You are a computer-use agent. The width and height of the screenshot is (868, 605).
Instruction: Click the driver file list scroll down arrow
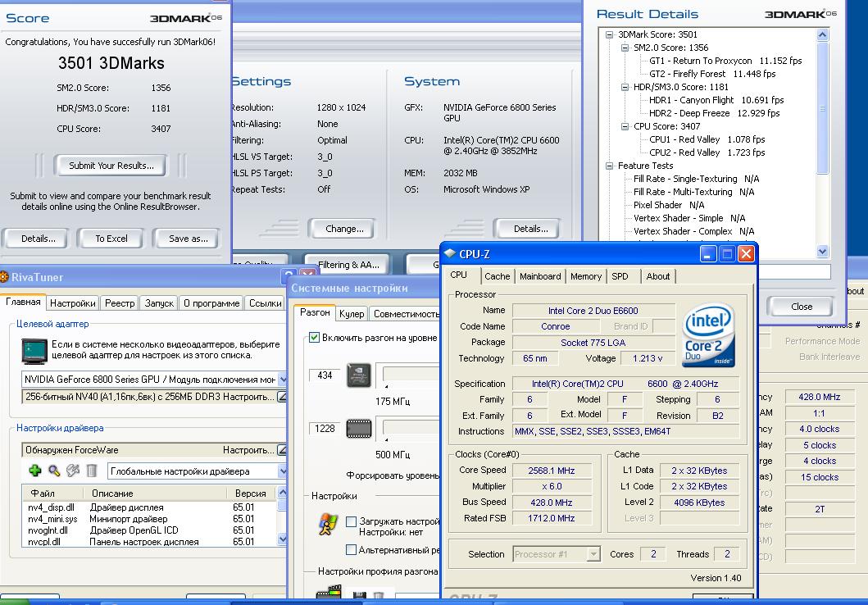pyautogui.click(x=282, y=539)
